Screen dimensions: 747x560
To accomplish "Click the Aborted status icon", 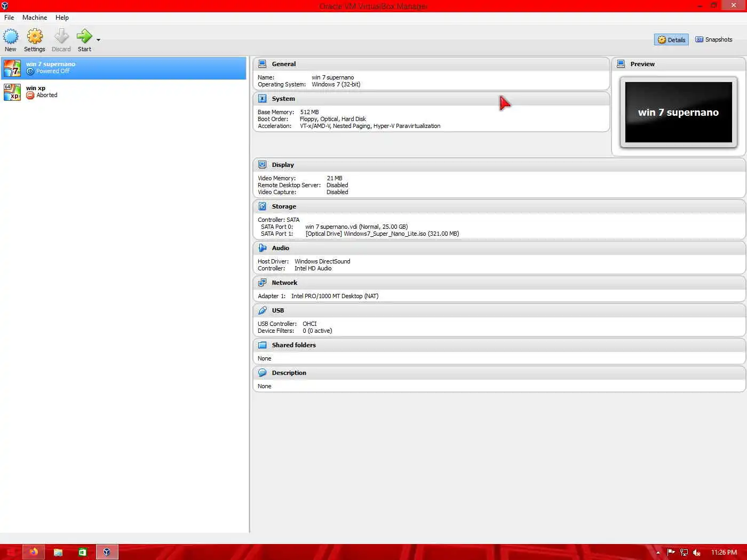I will pyautogui.click(x=30, y=95).
